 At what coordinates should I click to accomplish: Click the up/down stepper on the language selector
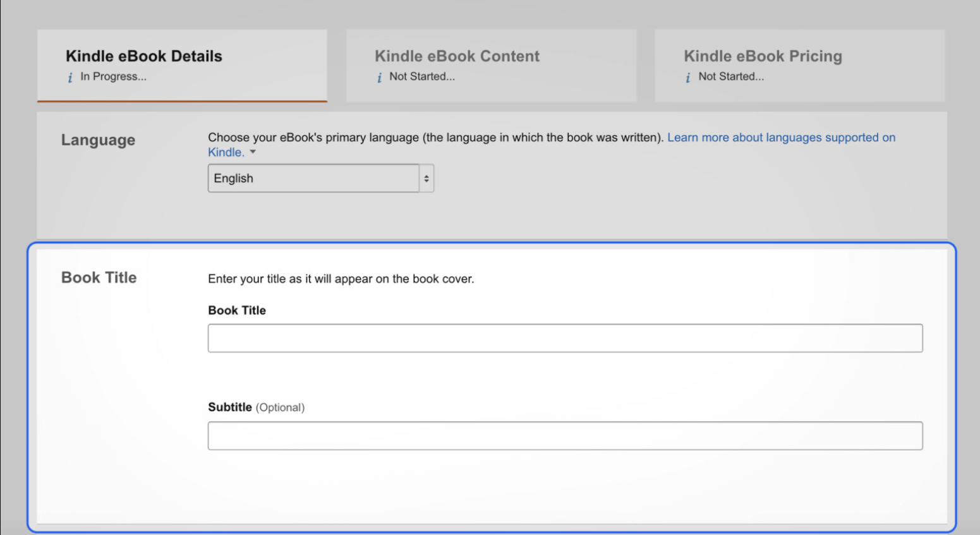coord(427,178)
